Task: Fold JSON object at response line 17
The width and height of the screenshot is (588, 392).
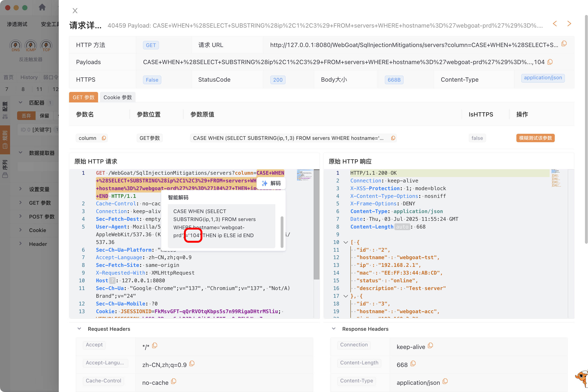Action: (345, 296)
